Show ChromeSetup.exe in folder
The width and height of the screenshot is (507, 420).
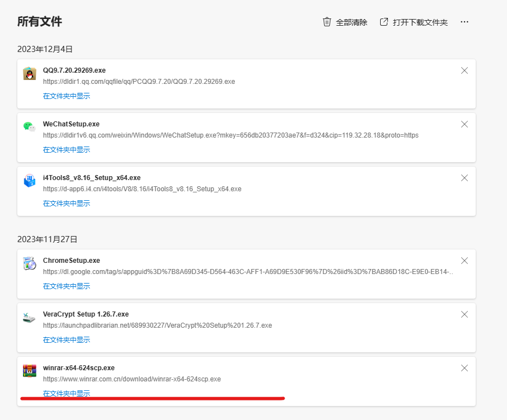67,286
